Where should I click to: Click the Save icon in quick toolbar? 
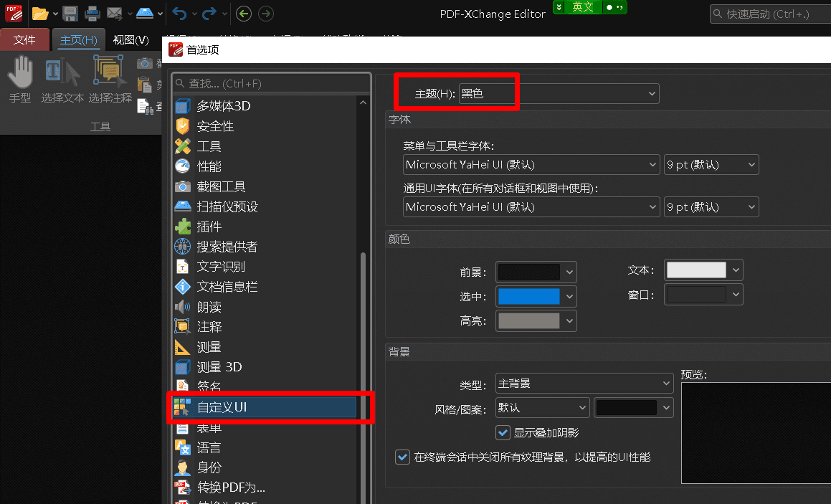[70, 13]
